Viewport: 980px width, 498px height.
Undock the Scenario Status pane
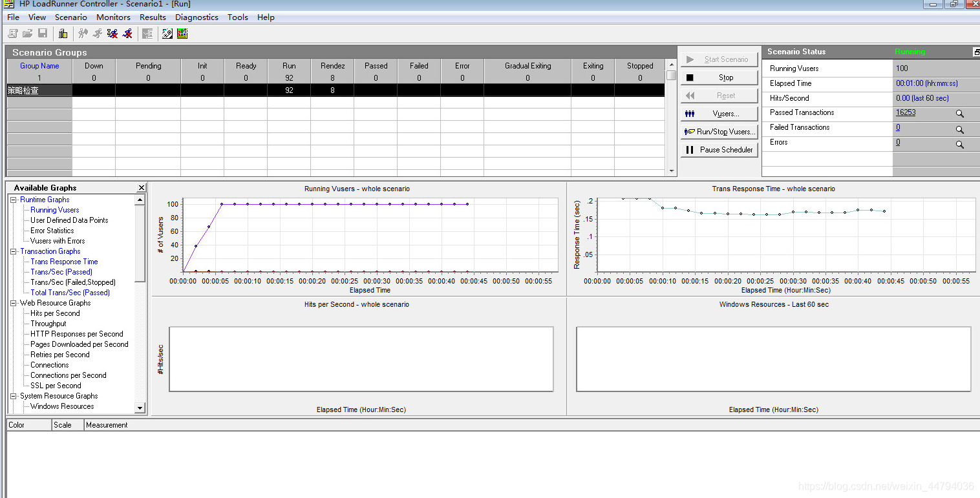pyautogui.click(x=976, y=52)
